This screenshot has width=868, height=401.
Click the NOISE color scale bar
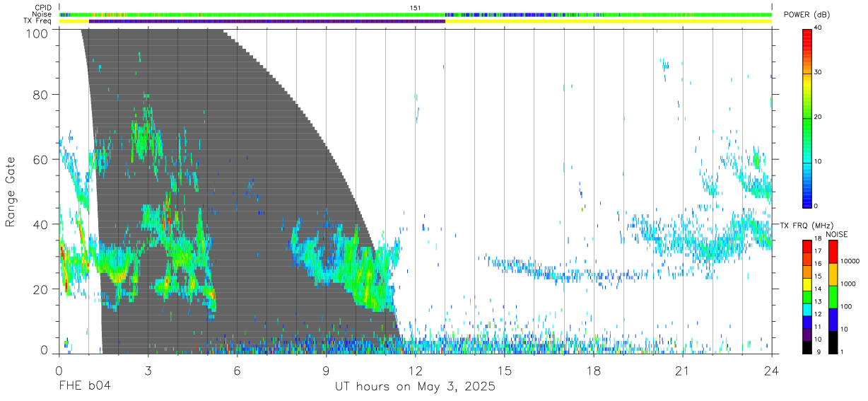[x=832, y=296]
